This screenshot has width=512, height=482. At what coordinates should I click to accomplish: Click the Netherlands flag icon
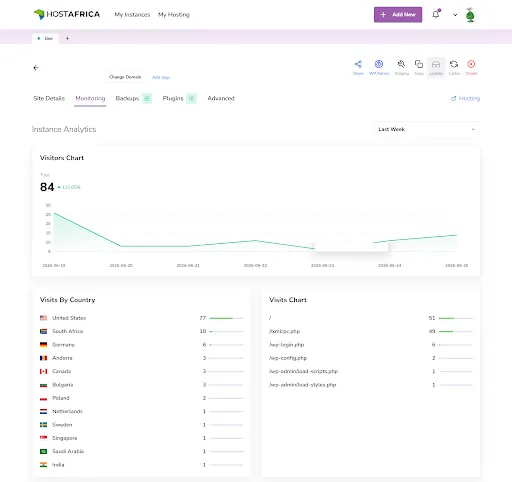tap(43, 411)
